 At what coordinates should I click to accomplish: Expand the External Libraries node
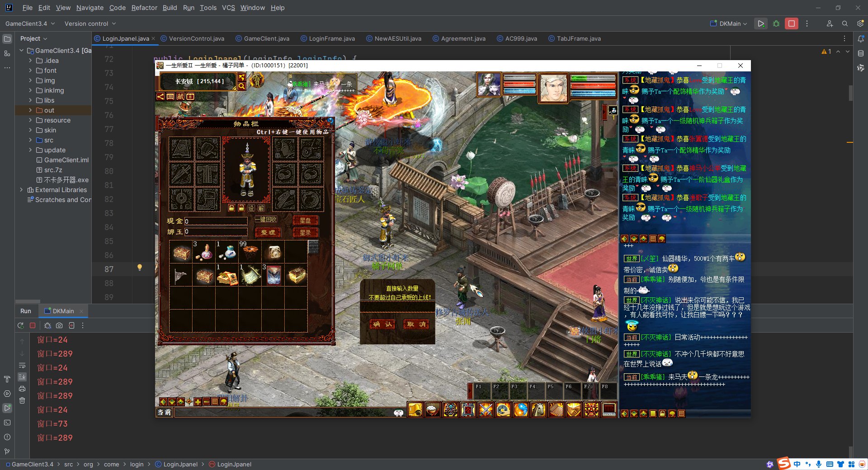(x=21, y=190)
